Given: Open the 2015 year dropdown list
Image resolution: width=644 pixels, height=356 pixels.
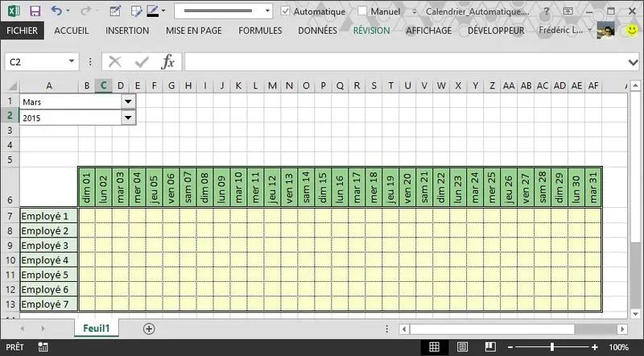Looking at the screenshot, I should (x=128, y=118).
